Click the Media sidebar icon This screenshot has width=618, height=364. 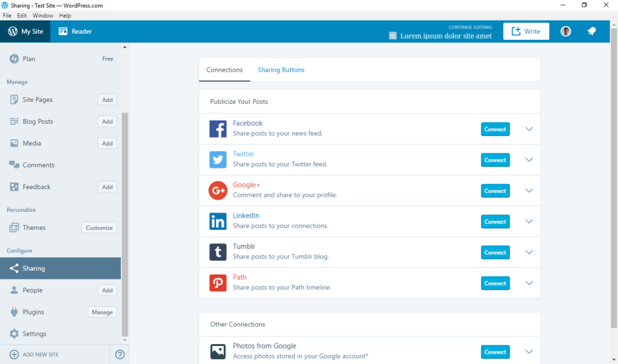(13, 143)
